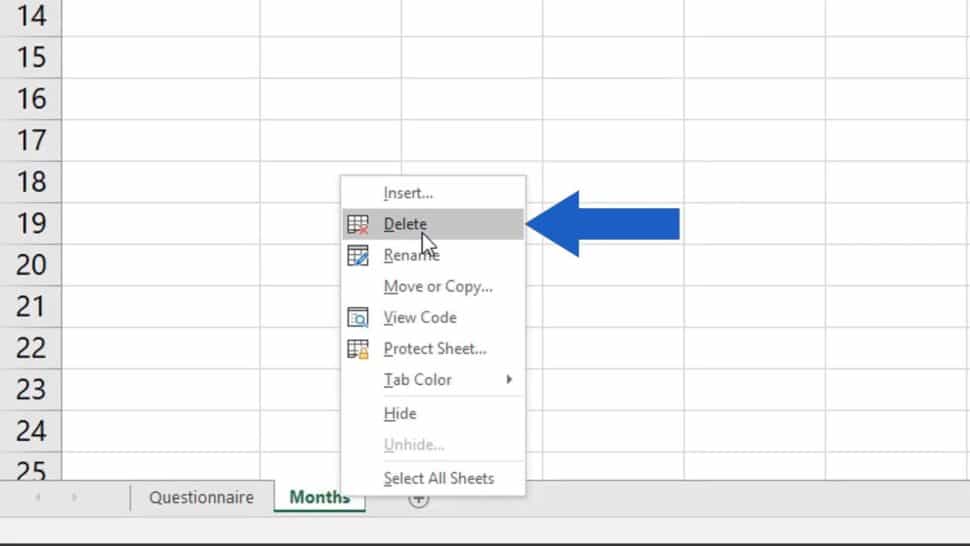The image size is (970, 546).
Task: Switch to the Questionnaire sheet tab
Action: point(202,497)
